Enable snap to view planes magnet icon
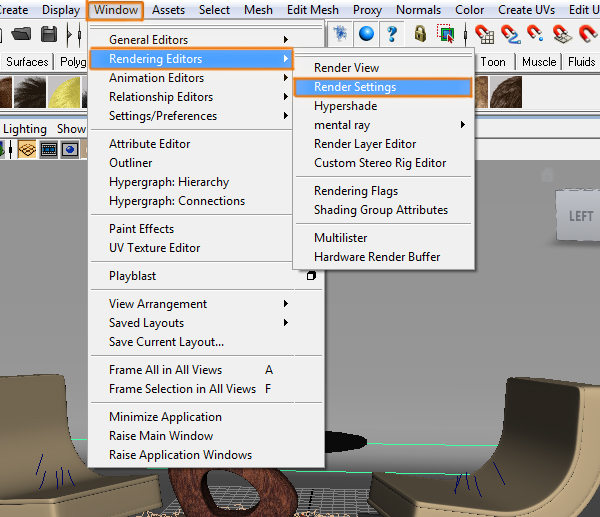The image size is (600, 517). (562, 34)
